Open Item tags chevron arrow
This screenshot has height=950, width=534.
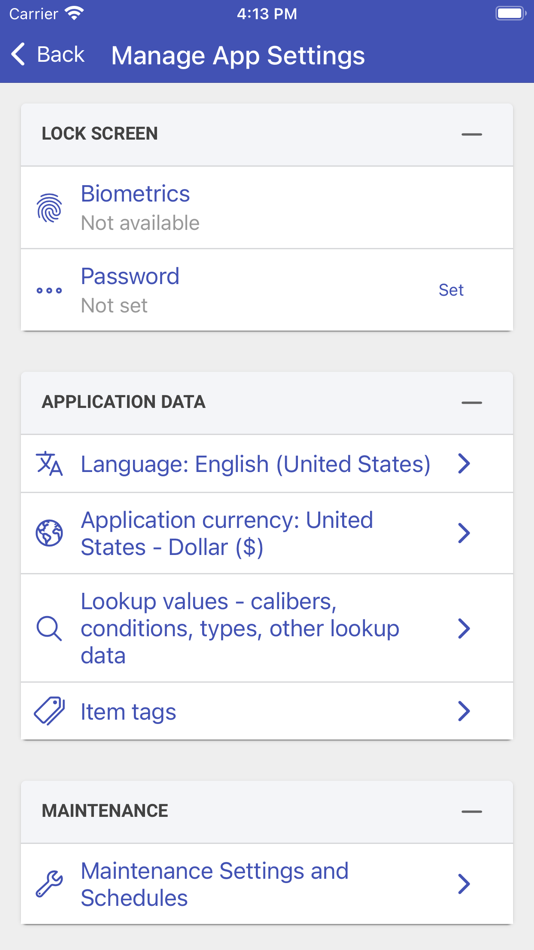464,711
